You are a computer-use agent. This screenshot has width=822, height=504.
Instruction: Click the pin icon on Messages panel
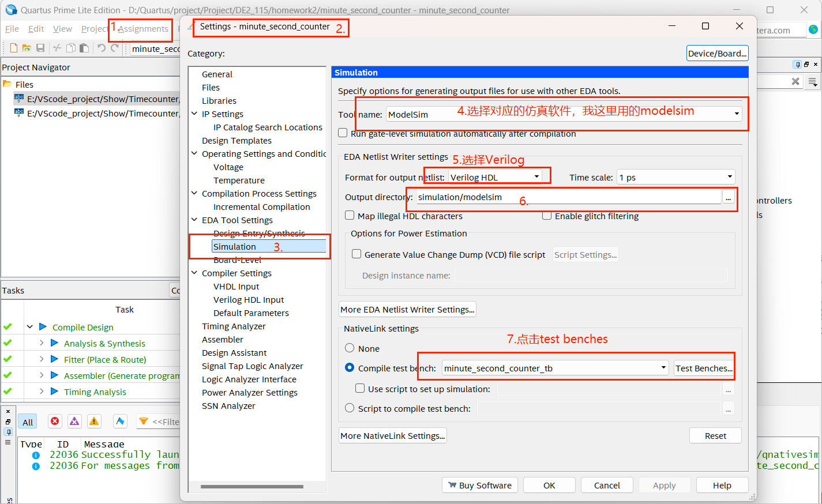8,431
